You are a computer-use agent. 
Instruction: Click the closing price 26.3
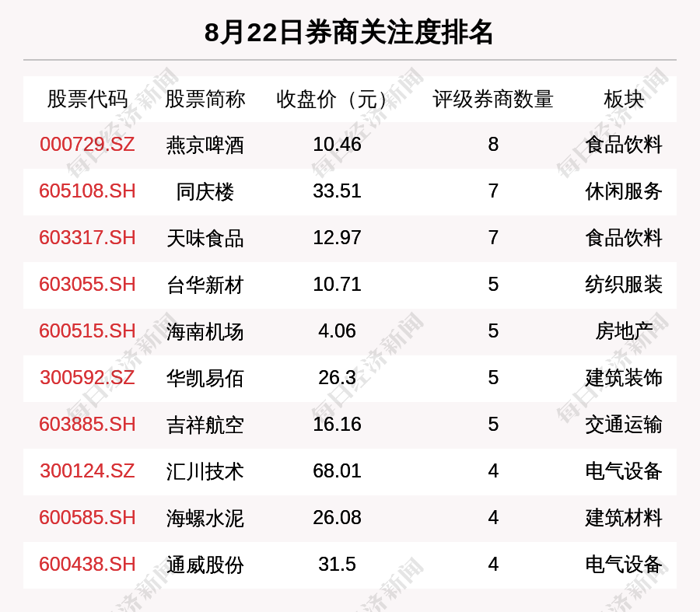(x=337, y=378)
